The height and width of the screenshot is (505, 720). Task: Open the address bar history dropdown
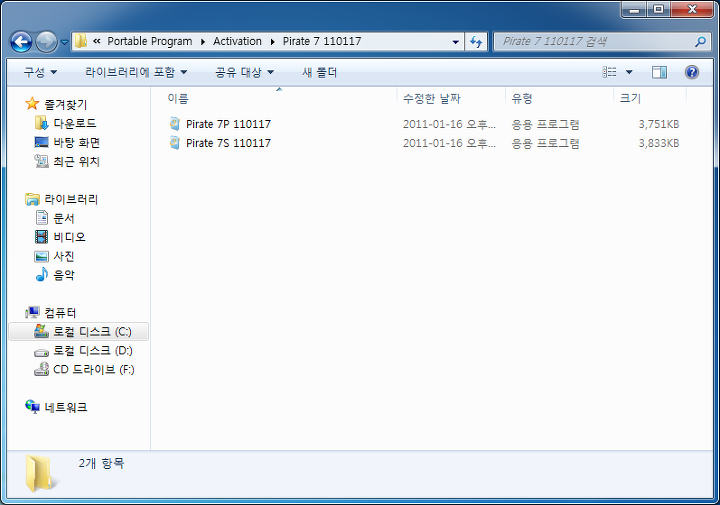tap(456, 42)
